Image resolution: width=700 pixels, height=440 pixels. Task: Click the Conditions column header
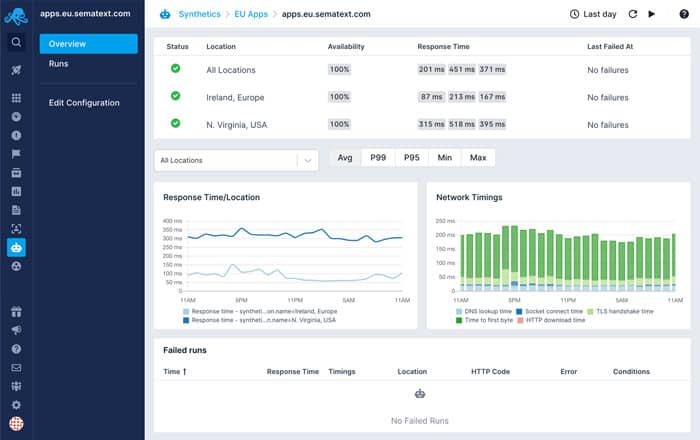[631, 371]
